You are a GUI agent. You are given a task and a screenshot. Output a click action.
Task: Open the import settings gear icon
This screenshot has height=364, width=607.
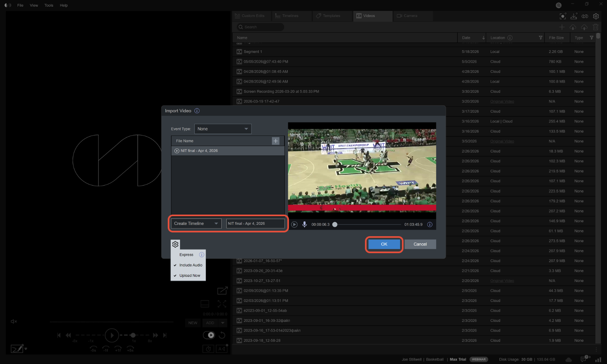pyautogui.click(x=175, y=244)
